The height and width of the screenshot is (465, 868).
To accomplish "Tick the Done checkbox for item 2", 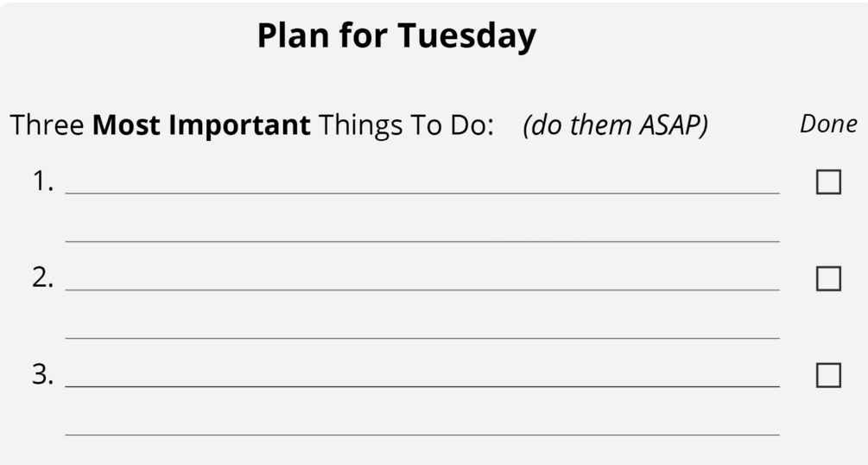I will point(828,278).
